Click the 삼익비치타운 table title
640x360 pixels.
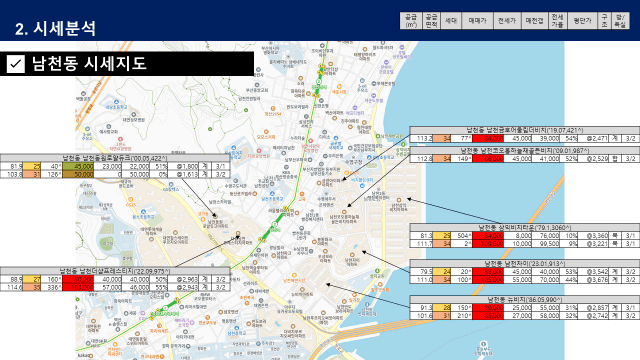(524, 227)
